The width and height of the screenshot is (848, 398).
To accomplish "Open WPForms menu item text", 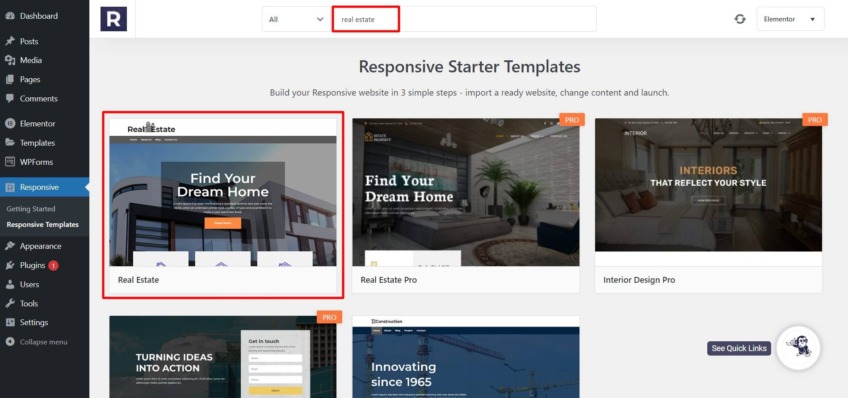I will point(36,162).
